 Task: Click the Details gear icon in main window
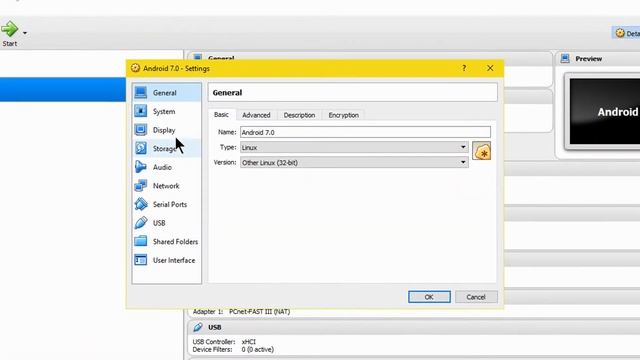coord(620,33)
